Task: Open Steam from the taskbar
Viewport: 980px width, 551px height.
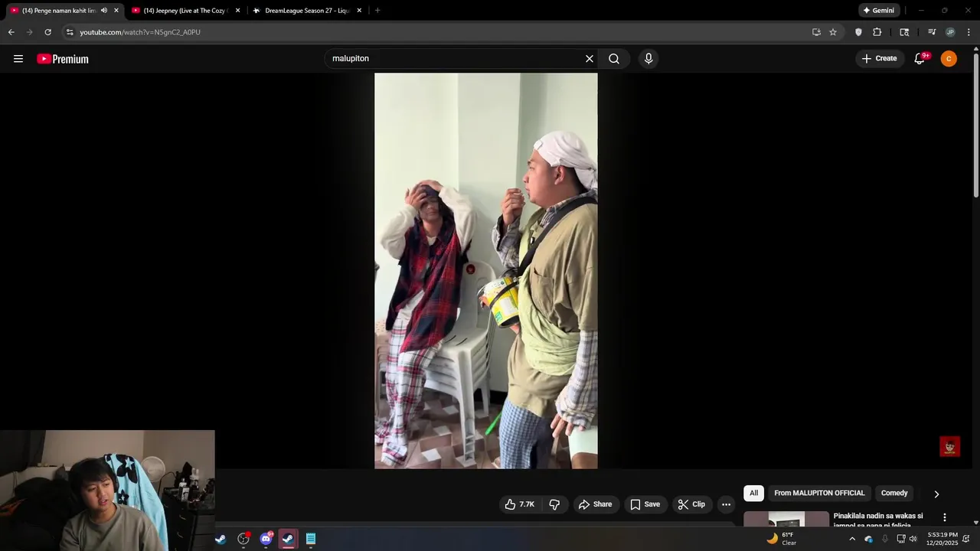Action: 220,539
